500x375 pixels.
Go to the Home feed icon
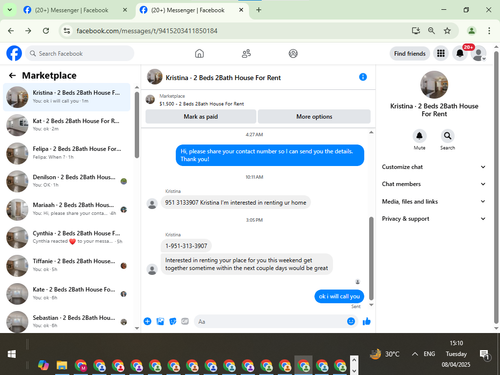coord(199,53)
